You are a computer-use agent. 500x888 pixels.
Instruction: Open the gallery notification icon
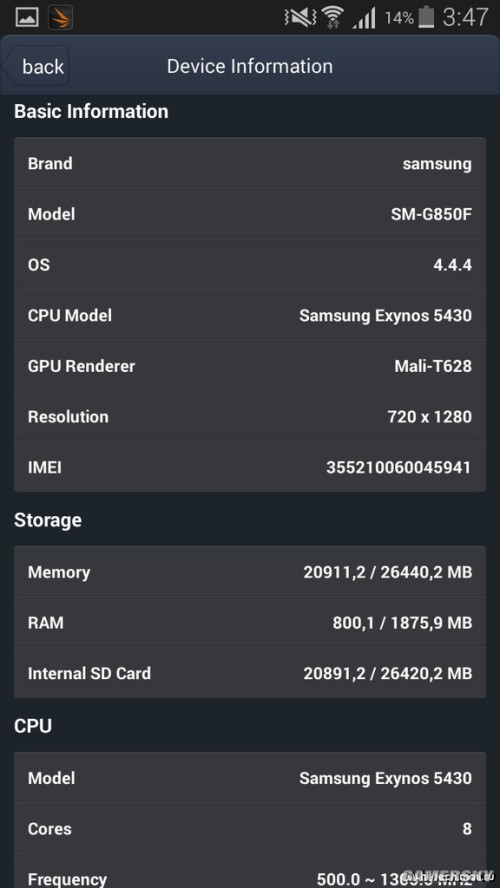(x=27, y=17)
